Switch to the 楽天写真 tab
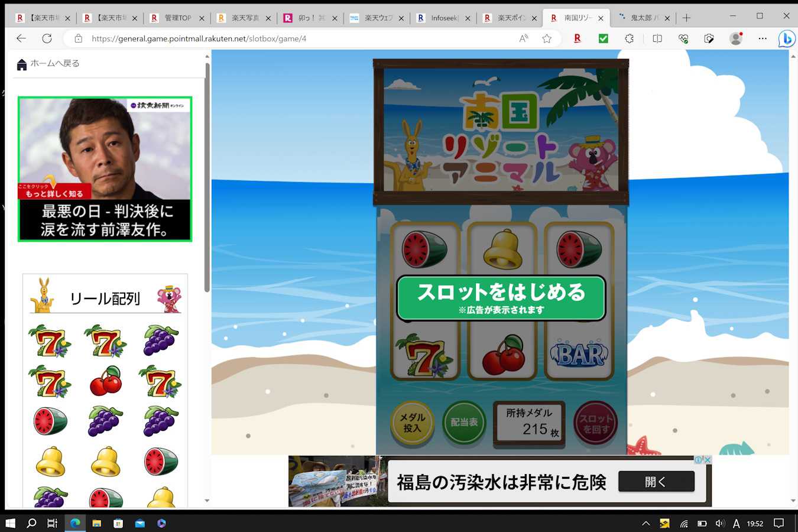Image resolution: width=798 pixels, height=532 pixels. coord(244,18)
